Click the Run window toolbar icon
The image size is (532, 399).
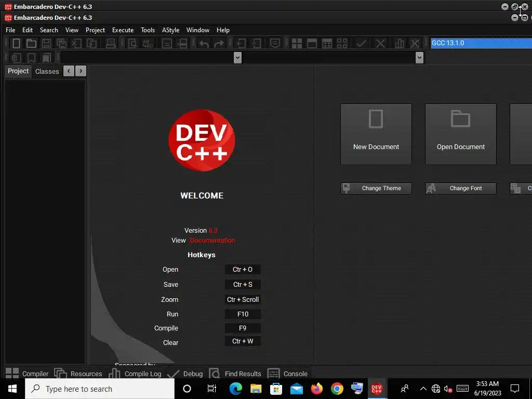tap(312, 44)
